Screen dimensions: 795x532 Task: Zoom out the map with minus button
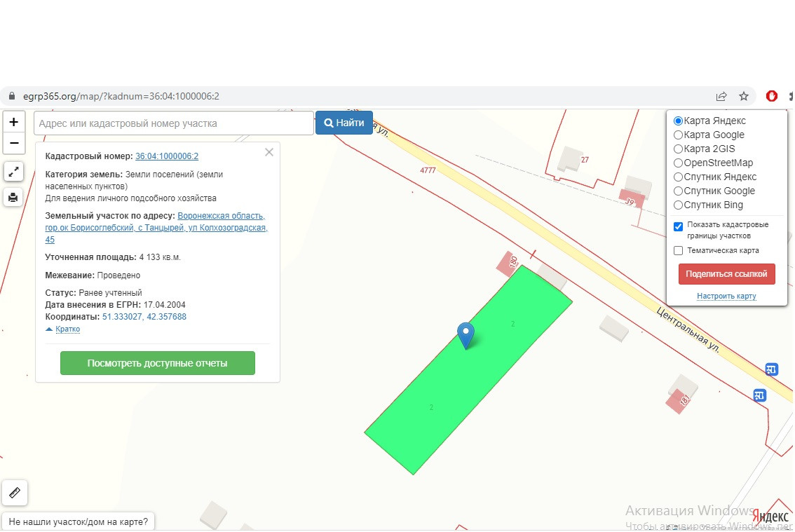tap(14, 143)
